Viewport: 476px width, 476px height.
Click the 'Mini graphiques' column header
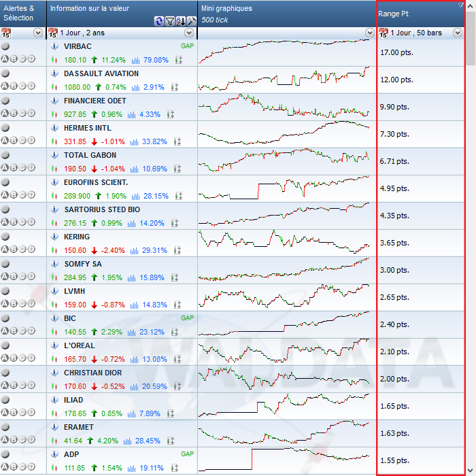[x=287, y=14]
